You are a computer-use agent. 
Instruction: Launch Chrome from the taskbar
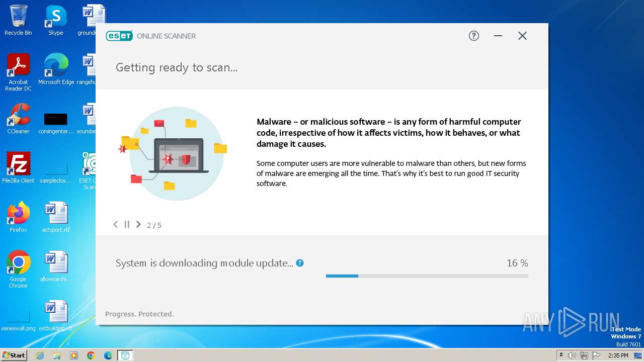[x=91, y=355]
